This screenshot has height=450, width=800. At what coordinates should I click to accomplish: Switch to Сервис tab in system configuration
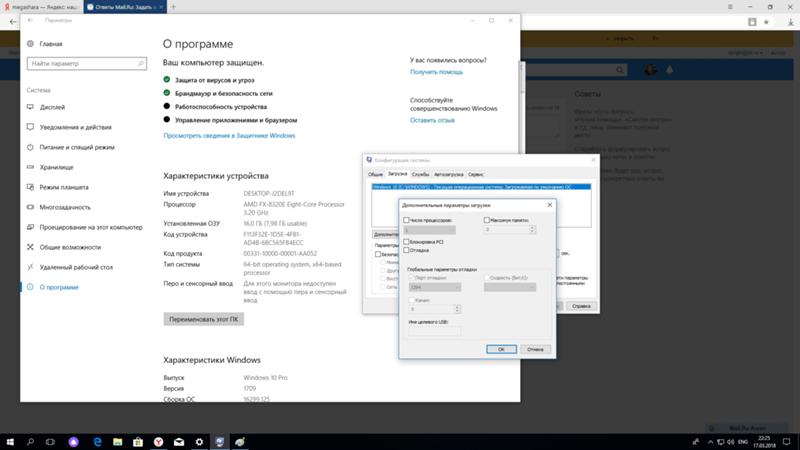476,174
